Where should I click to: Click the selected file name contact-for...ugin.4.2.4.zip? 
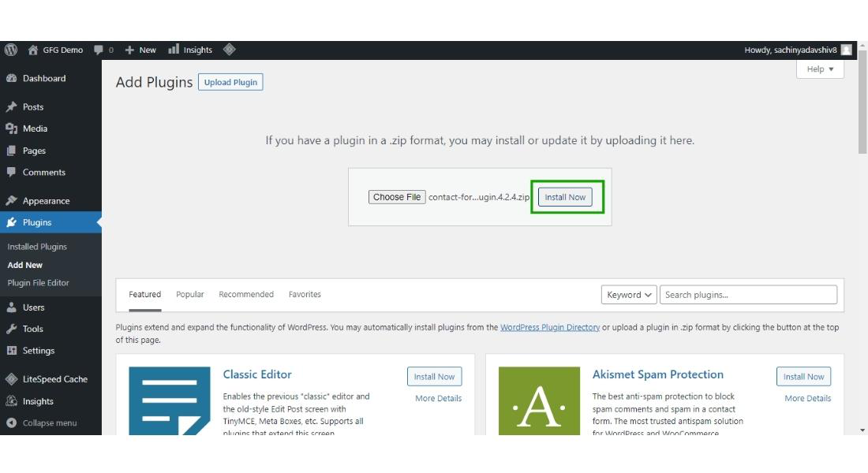click(479, 197)
